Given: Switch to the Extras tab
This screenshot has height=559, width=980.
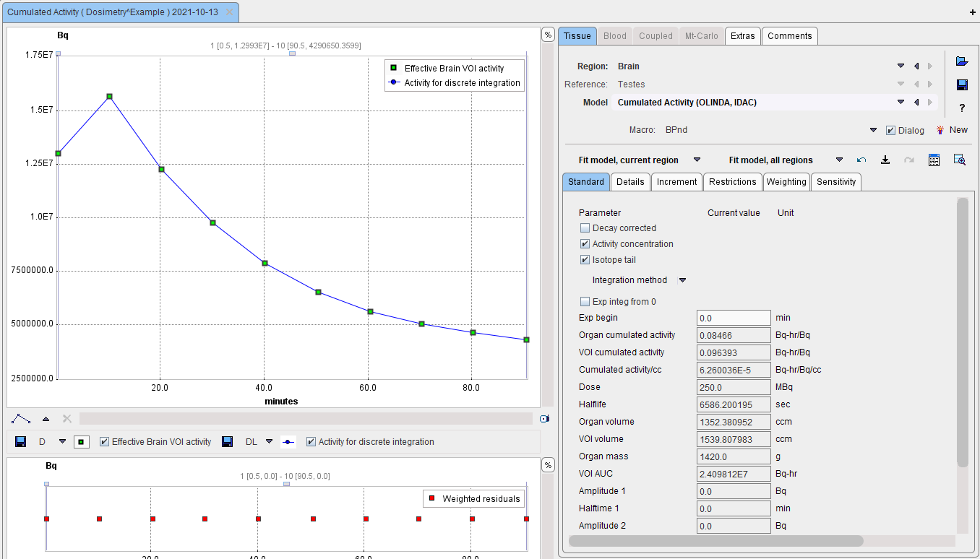Looking at the screenshot, I should coord(743,36).
